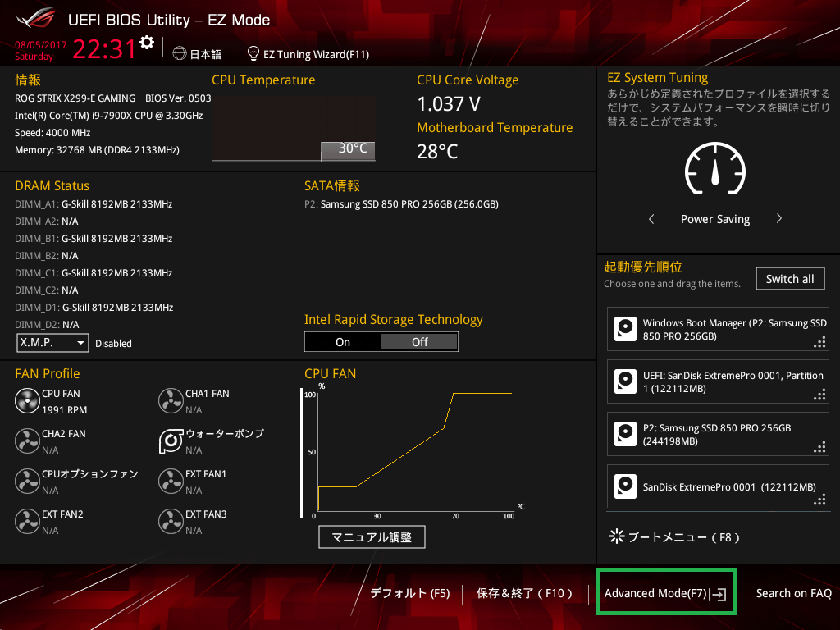This screenshot has width=840, height=630.
Task: Select 保存＆終了(F10) to save and exit
Action: [524, 593]
